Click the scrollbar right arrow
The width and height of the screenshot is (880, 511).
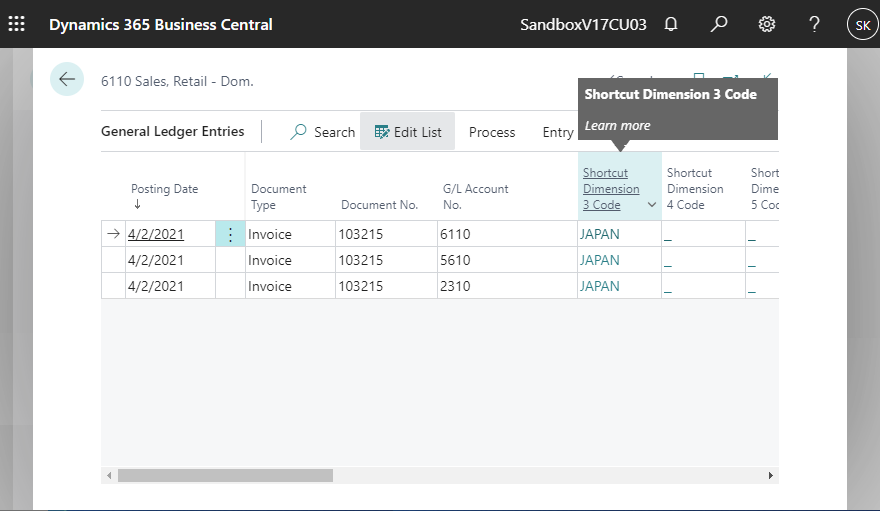[x=770, y=475]
